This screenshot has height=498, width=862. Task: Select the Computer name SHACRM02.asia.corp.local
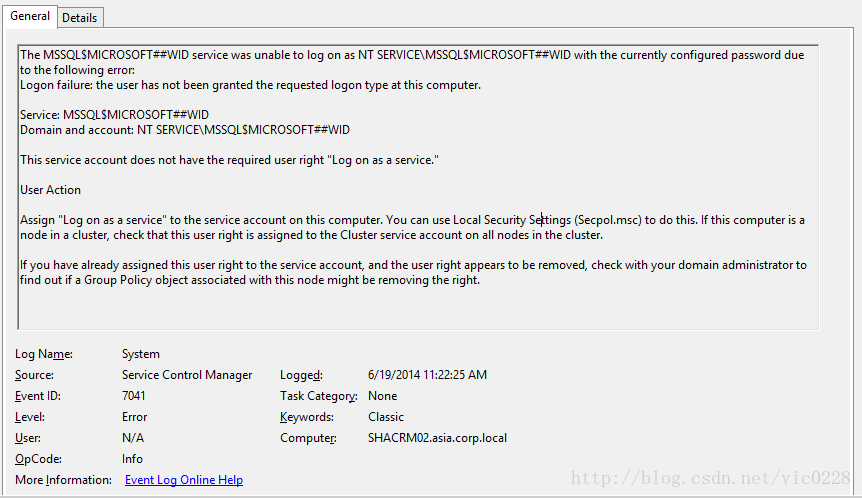click(437, 438)
